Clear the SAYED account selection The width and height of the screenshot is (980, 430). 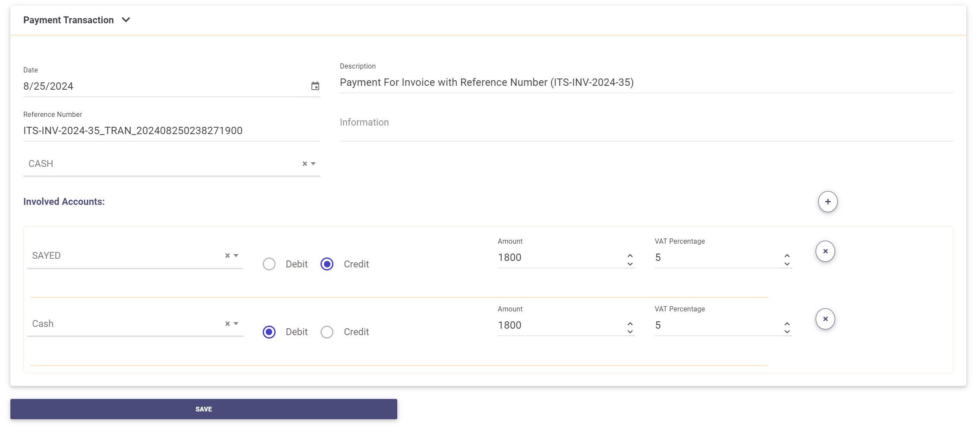[227, 256]
